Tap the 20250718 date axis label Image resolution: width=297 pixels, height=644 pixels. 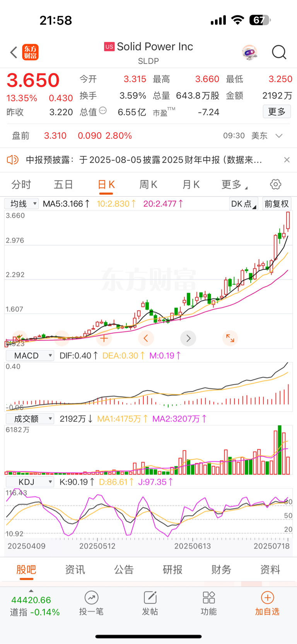272,546
